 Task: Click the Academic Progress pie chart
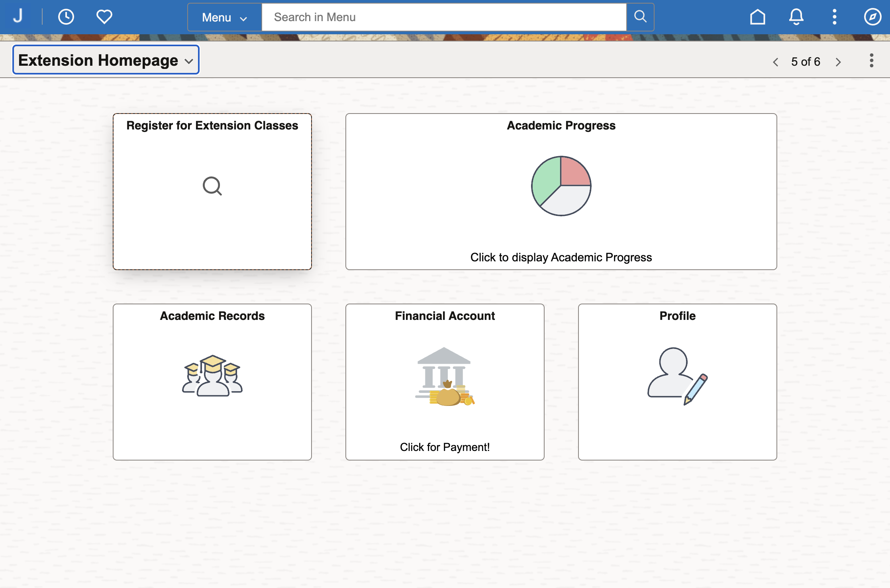click(x=561, y=186)
